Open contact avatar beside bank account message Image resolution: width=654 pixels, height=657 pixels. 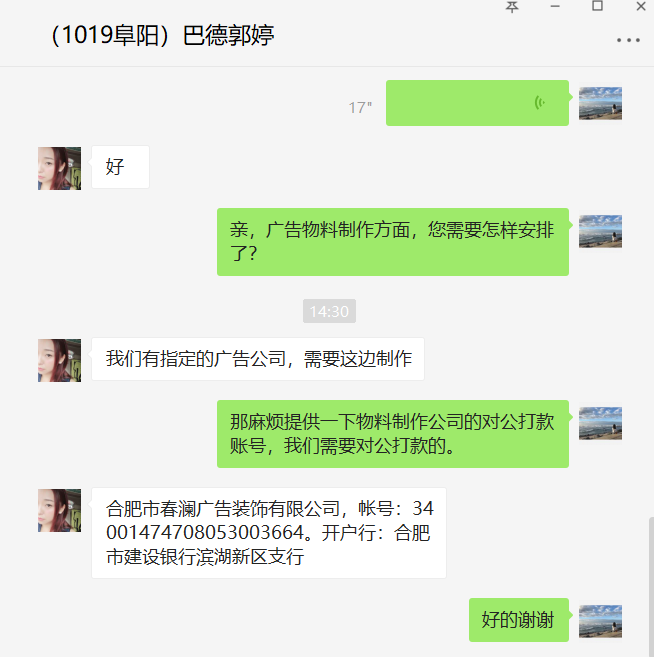tap(59, 510)
